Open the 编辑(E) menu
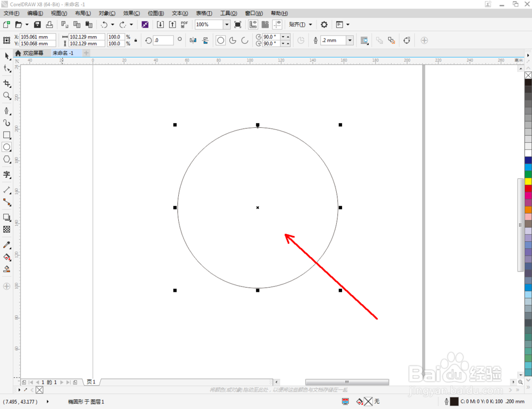Image resolution: width=532 pixels, height=409 pixels. pos(35,13)
